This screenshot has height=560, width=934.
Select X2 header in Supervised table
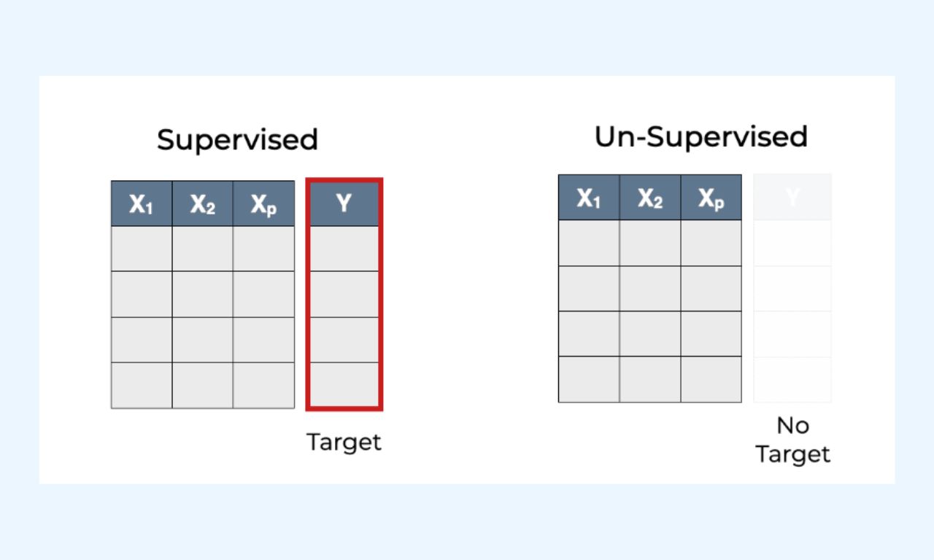pos(203,203)
